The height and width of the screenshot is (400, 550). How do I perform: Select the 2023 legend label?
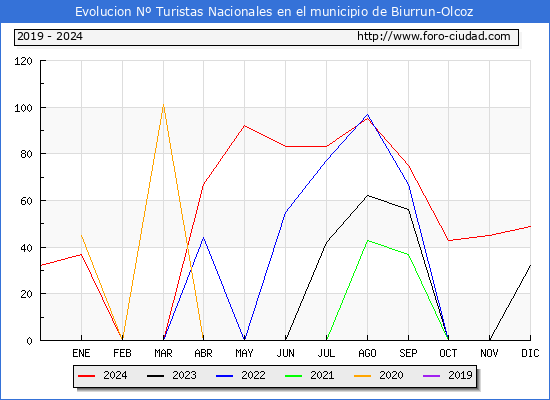click(184, 375)
